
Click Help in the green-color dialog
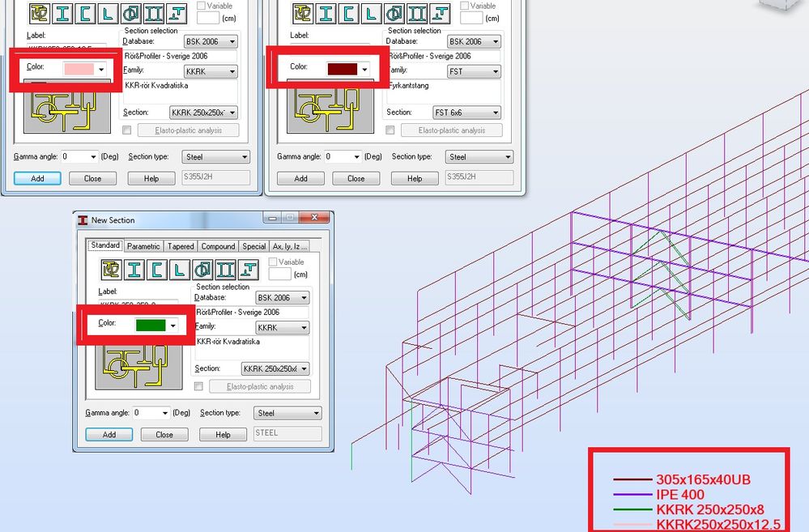[223, 435]
